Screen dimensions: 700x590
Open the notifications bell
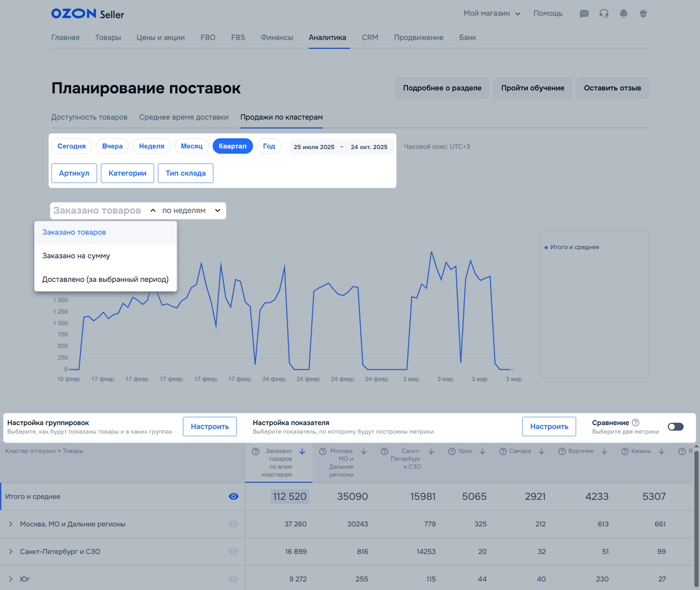point(623,14)
